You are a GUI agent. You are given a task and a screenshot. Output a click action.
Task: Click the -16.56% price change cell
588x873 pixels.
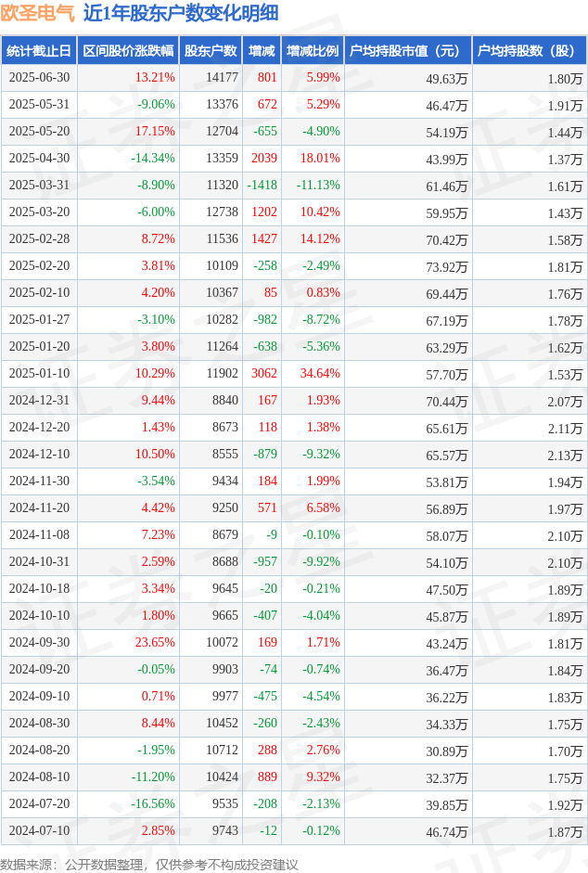point(153,803)
